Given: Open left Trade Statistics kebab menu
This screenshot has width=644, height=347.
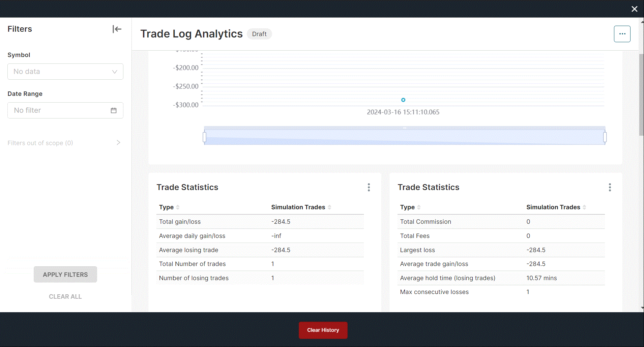Looking at the screenshot, I should 369,187.
